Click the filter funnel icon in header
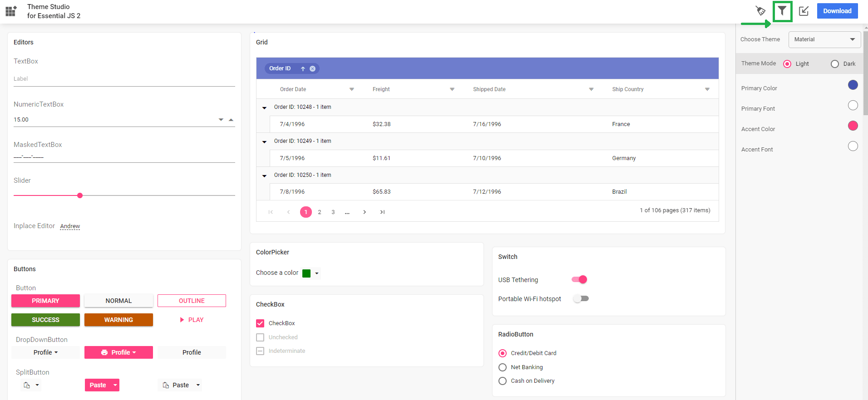This screenshot has width=868, height=400. tap(782, 11)
